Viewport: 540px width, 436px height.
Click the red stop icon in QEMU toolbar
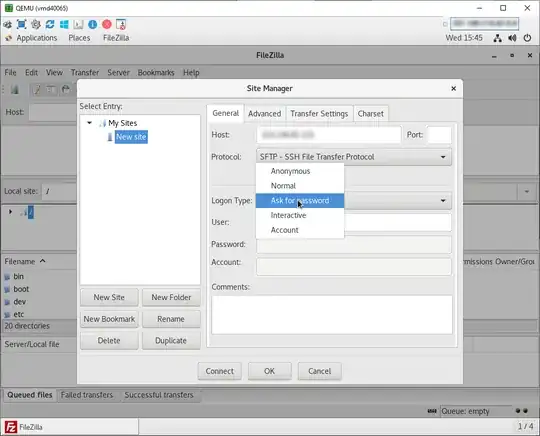point(107,24)
